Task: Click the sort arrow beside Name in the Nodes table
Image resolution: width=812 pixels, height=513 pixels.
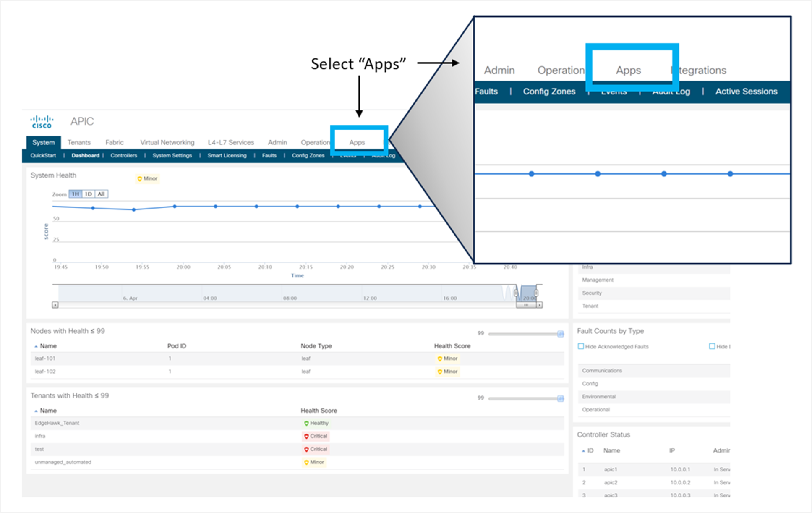Action: point(36,347)
